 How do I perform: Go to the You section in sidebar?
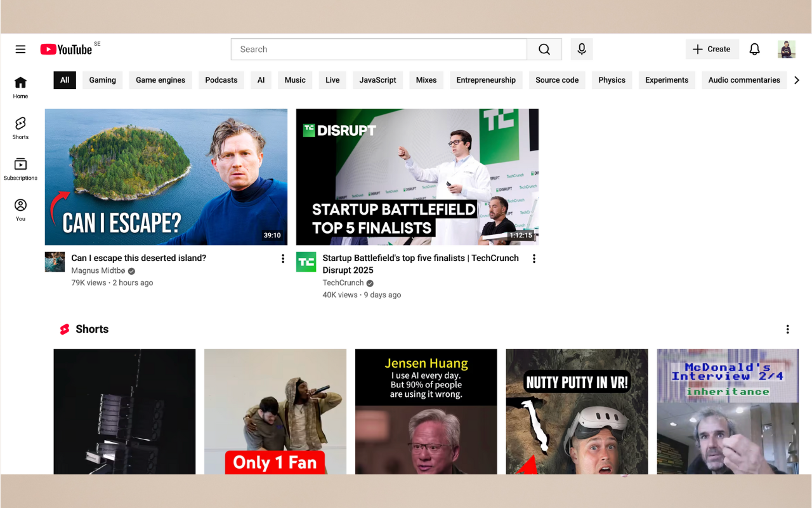(x=20, y=208)
